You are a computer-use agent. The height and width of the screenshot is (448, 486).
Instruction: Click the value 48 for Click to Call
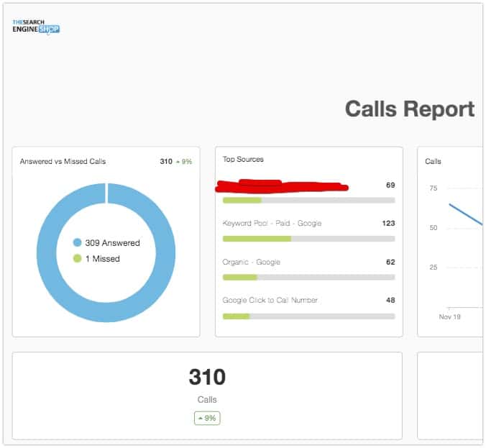(x=390, y=300)
